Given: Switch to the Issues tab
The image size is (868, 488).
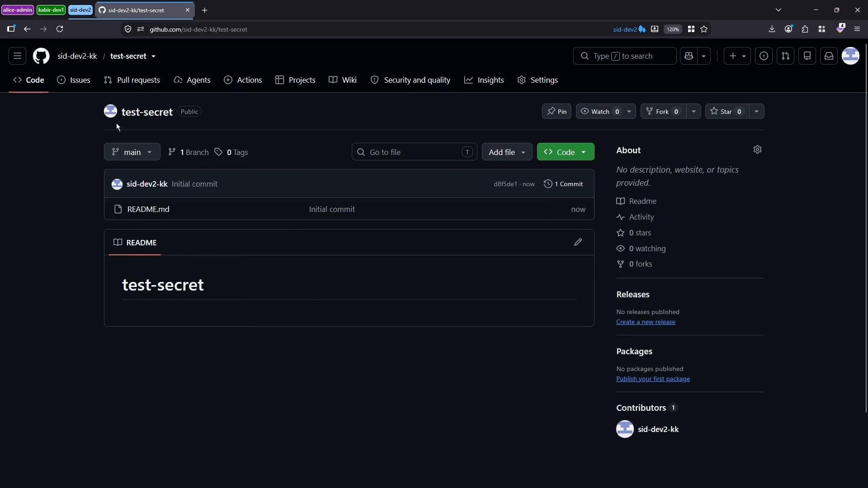Looking at the screenshot, I should pos(74,80).
